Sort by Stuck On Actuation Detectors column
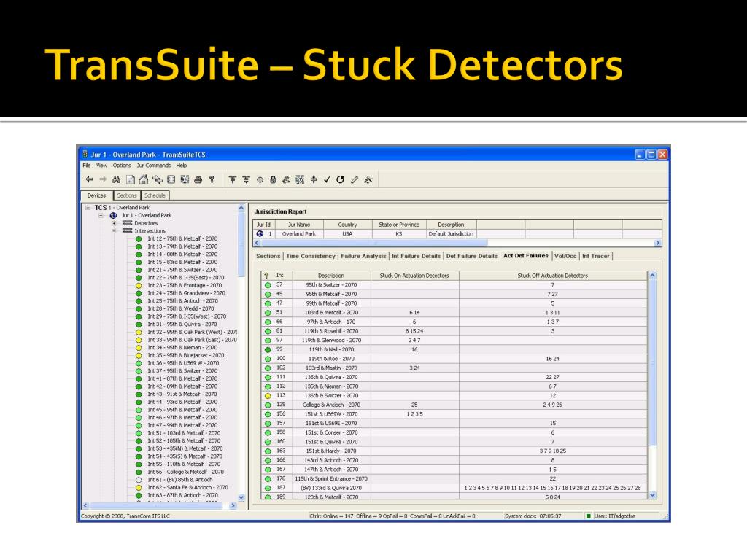This screenshot has width=747, height=560. coord(414,275)
